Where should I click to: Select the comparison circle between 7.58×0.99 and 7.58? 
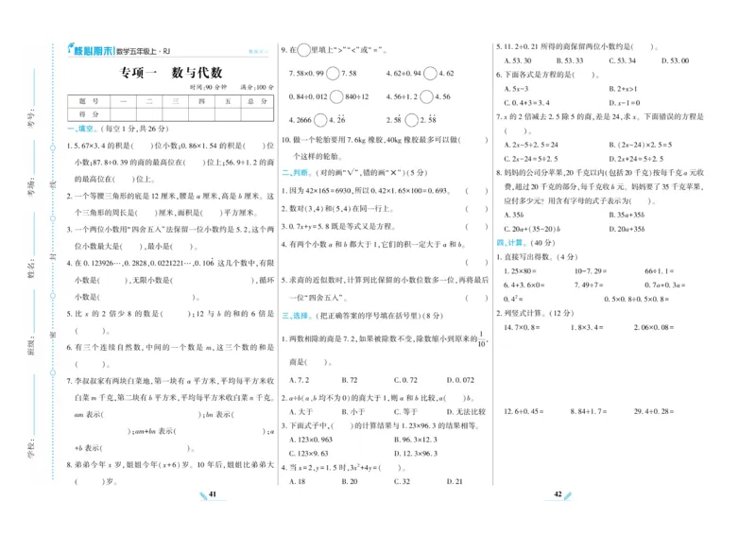point(334,73)
